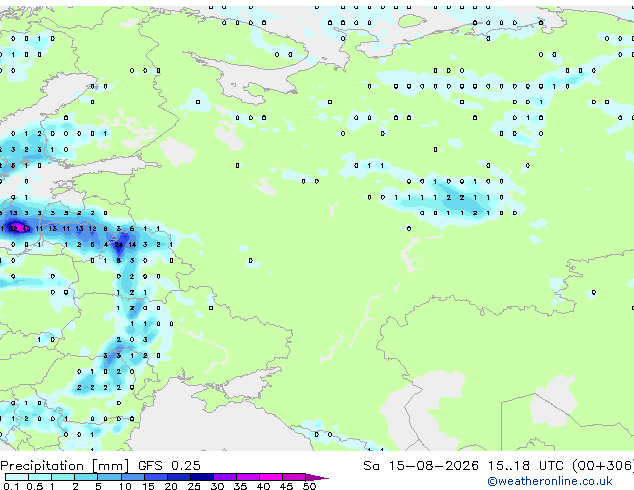The image size is (634, 490).
Task: Pick the 40–45 mm bright magenta legend swatch
Action: (271, 477)
